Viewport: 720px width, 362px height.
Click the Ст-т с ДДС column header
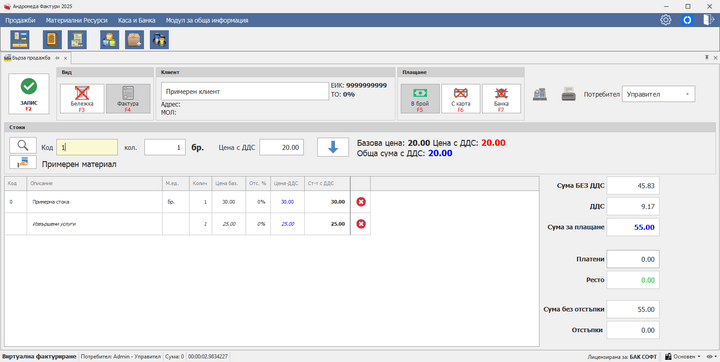click(x=327, y=183)
